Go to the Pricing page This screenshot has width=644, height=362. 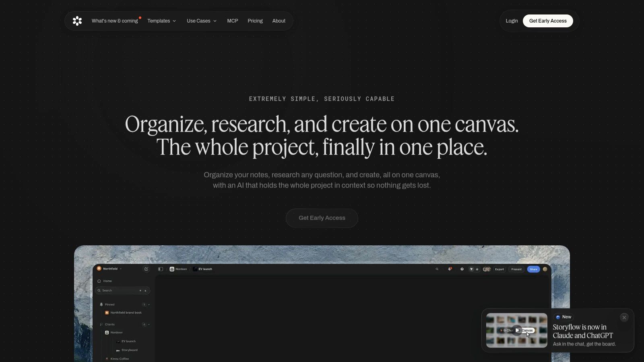click(x=255, y=21)
